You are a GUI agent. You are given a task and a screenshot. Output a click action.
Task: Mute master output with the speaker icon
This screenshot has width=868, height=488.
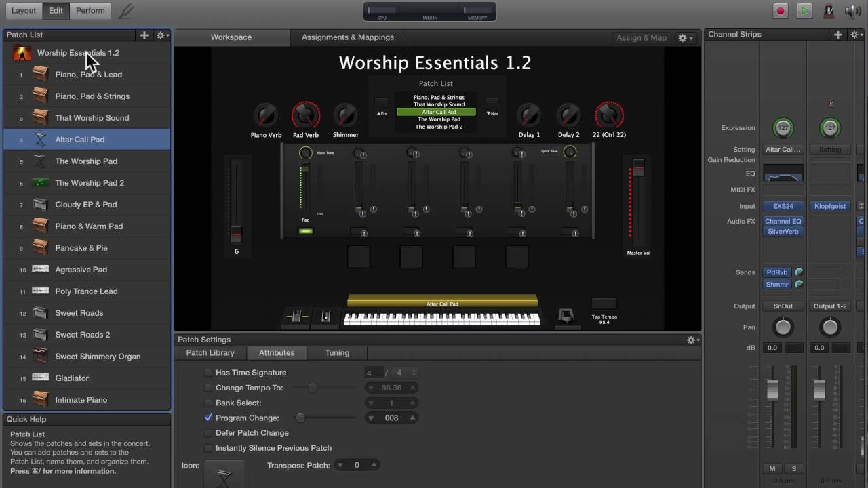coord(852,11)
